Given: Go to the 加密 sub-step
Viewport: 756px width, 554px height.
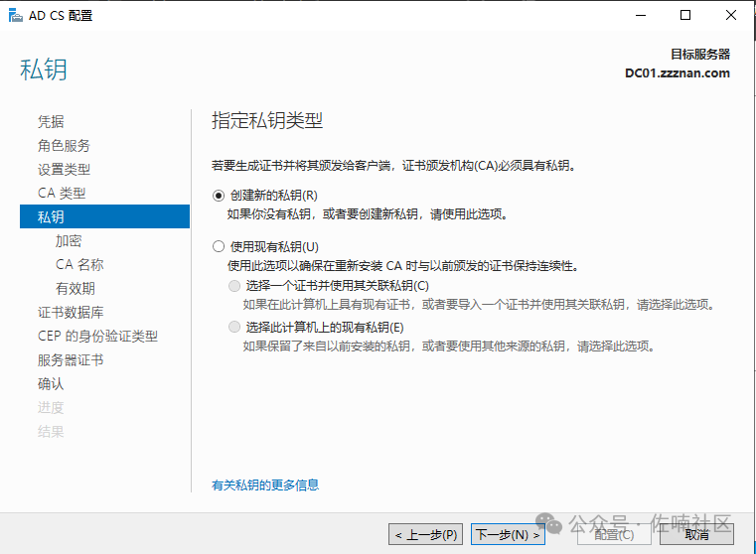Looking at the screenshot, I should coord(69,241).
